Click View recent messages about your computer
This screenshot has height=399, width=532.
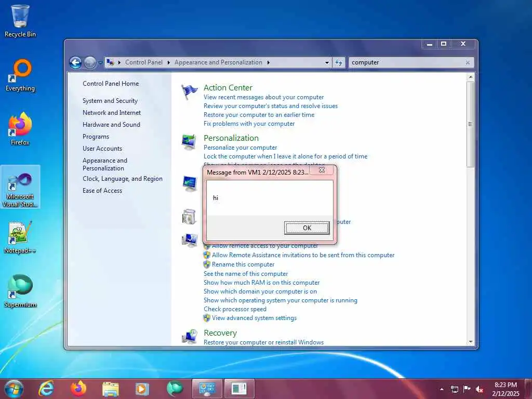click(263, 97)
